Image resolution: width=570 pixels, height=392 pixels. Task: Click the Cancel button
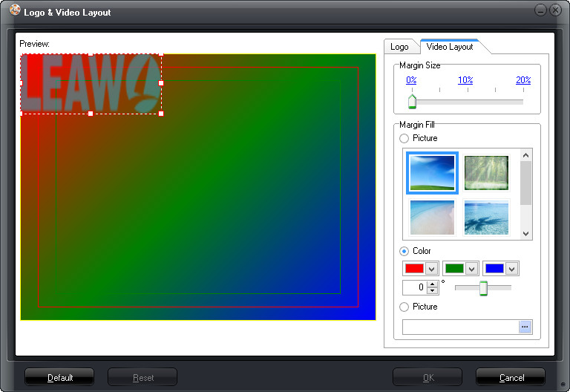point(511,377)
